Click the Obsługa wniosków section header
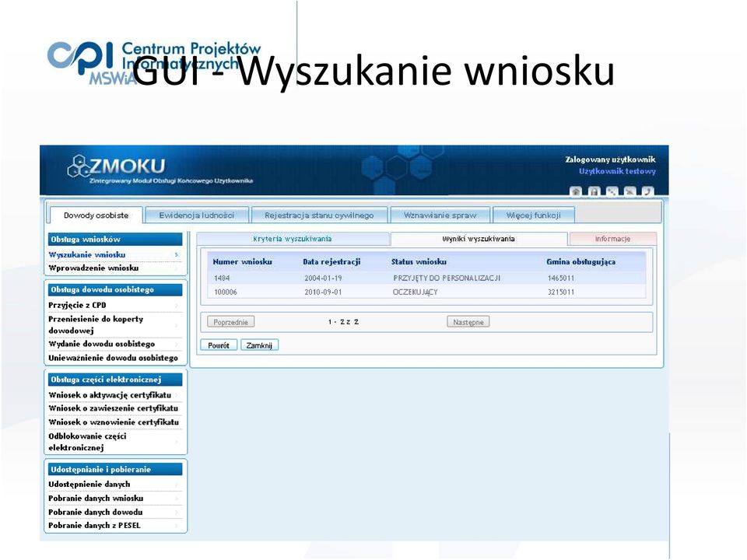The height and width of the screenshot is (560, 747). (115, 239)
